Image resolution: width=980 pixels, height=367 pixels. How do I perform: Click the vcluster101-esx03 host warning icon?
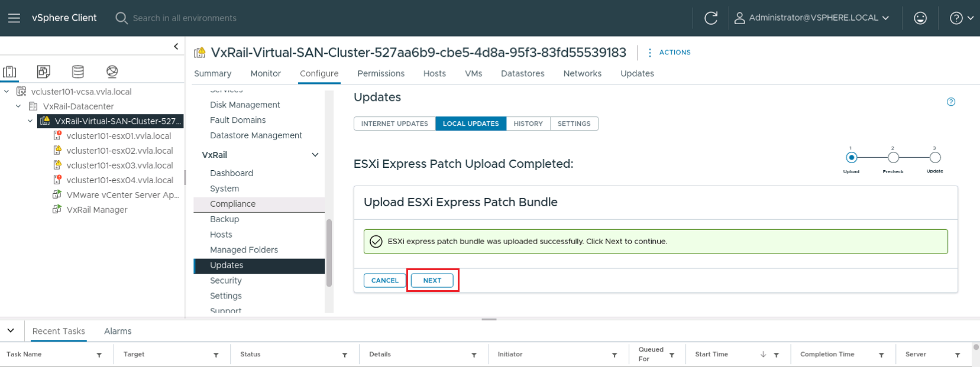coord(57,165)
